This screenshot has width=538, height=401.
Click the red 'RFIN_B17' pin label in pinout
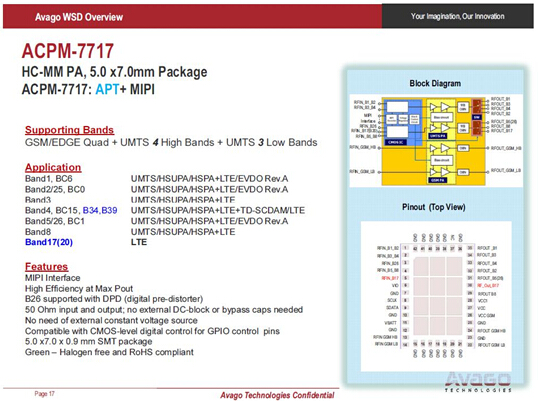click(x=390, y=278)
